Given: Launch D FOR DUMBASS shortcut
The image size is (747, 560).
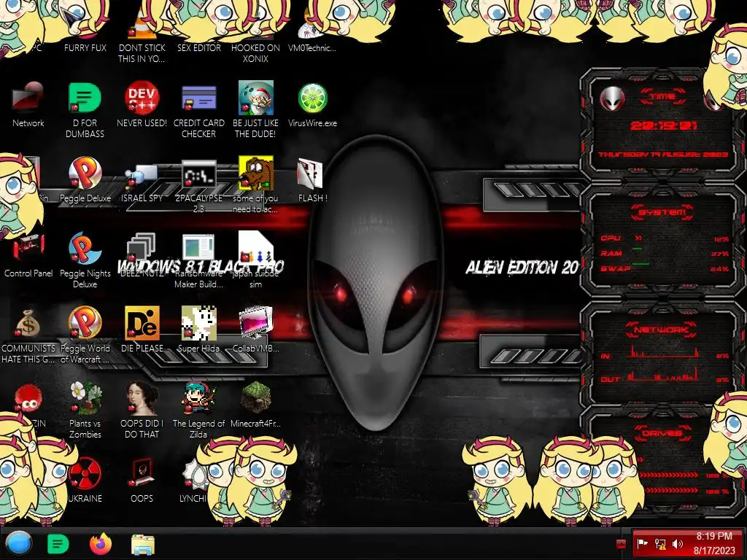Looking at the screenshot, I should [x=85, y=111].
